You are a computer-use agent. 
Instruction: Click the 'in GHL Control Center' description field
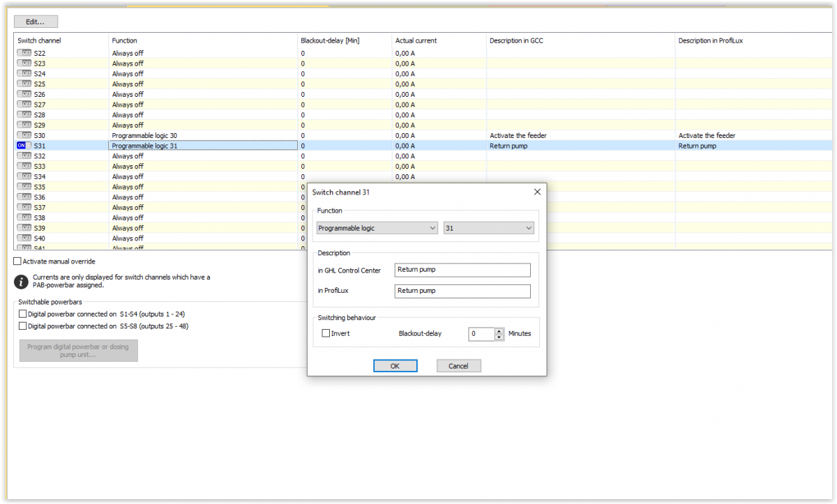[462, 270]
